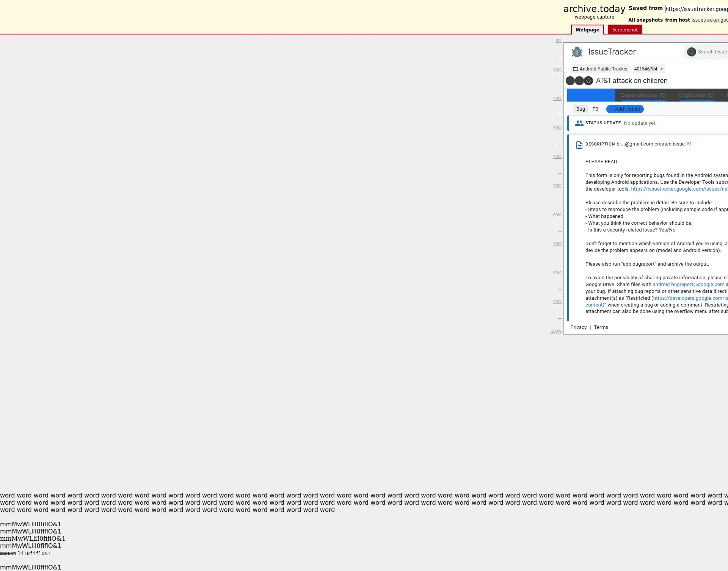The width and height of the screenshot is (728, 571).
Task: Jump to the 50% scroll marker
Action: (557, 186)
